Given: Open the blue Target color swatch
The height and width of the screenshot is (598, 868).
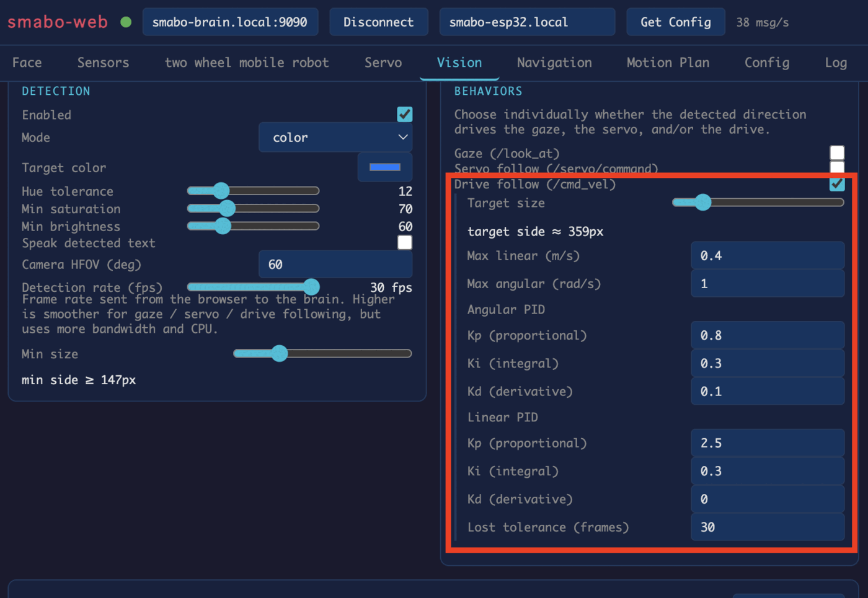Looking at the screenshot, I should (385, 167).
